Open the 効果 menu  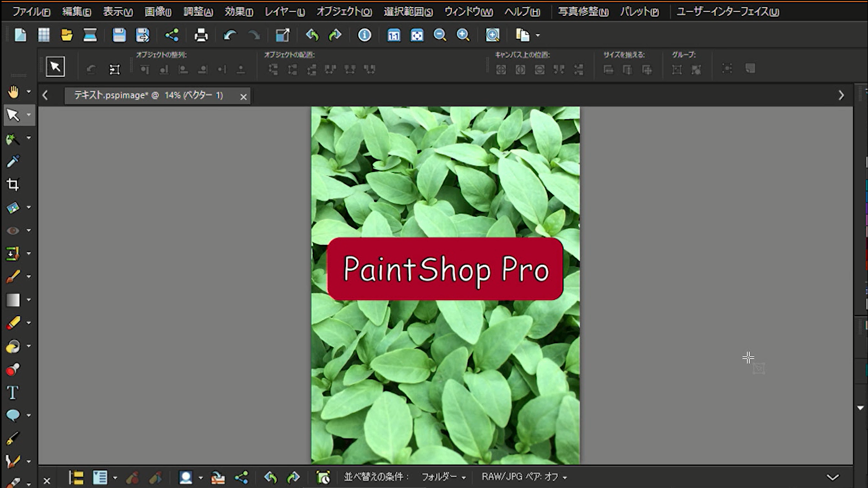(x=238, y=11)
